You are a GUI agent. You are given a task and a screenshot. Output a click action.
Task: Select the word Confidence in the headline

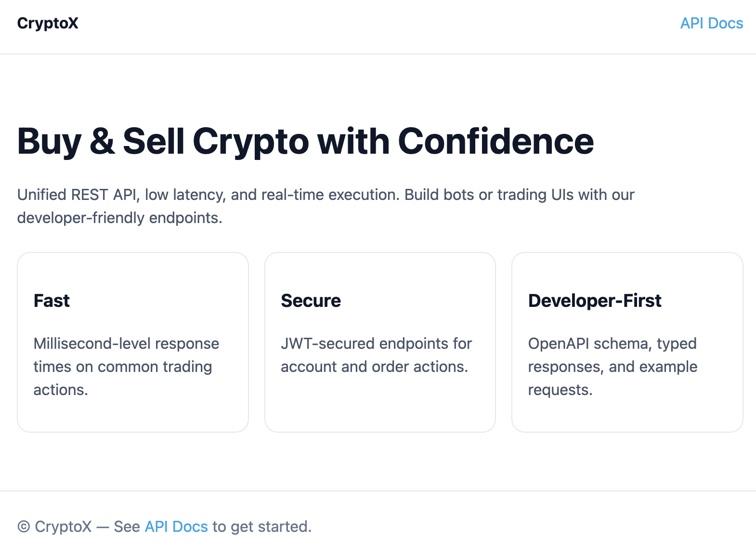tap(496, 141)
